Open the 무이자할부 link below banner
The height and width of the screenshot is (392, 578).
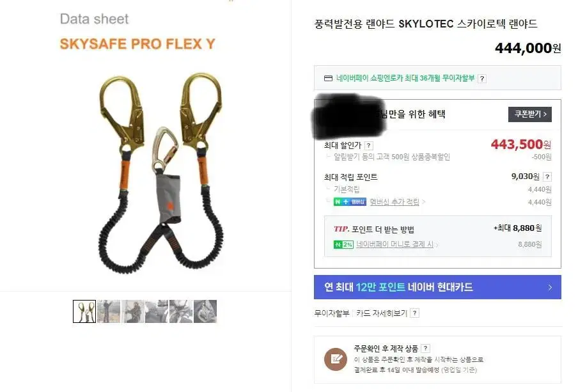[331, 313]
